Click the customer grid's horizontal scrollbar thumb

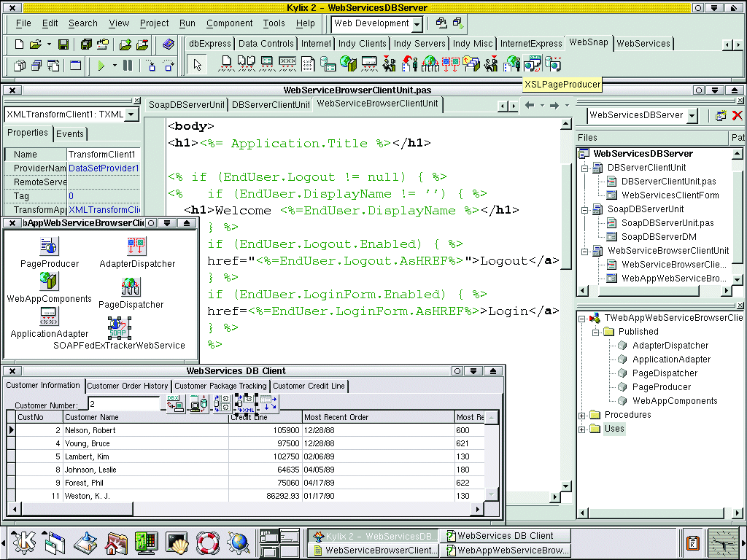click(x=77, y=509)
